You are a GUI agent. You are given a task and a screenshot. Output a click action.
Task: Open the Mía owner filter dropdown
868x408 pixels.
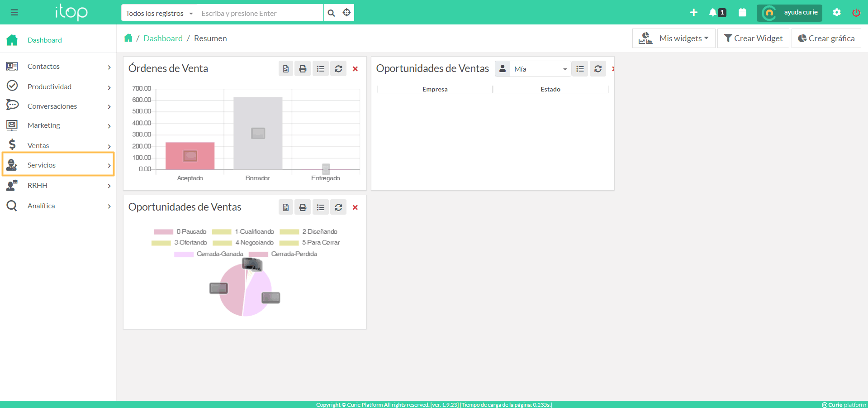(x=540, y=69)
